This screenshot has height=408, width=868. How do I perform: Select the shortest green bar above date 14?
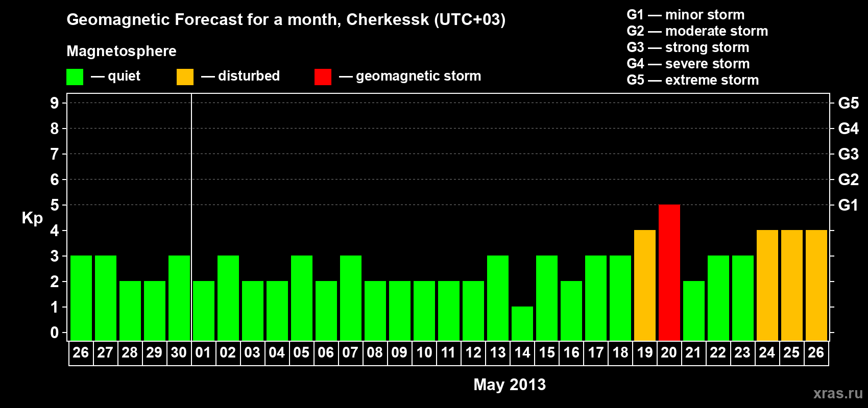(x=522, y=323)
